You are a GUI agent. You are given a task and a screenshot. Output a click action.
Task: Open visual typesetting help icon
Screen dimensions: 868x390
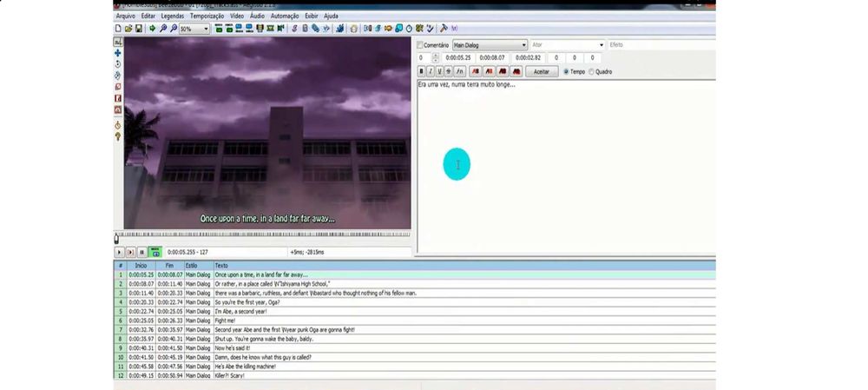point(117,136)
